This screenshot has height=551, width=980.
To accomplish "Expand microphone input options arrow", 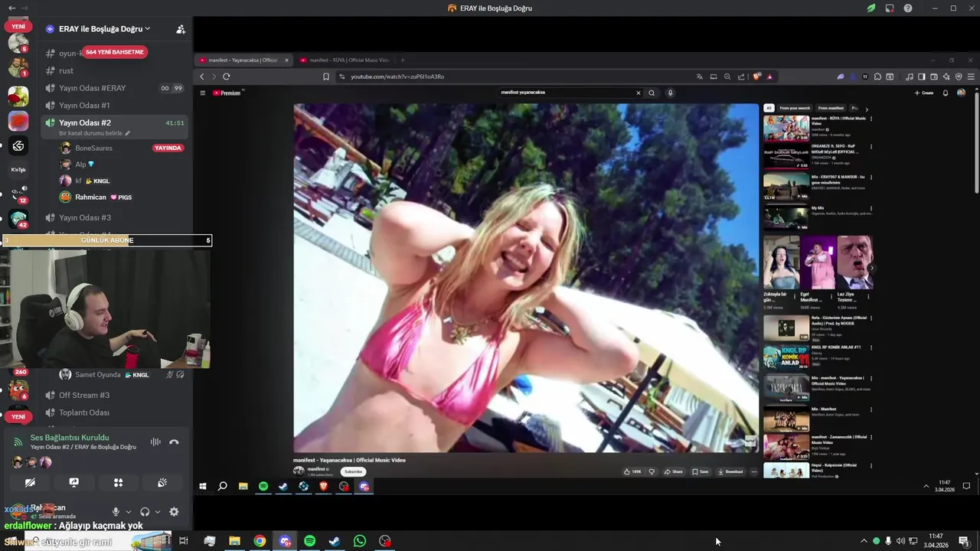I will point(128,512).
